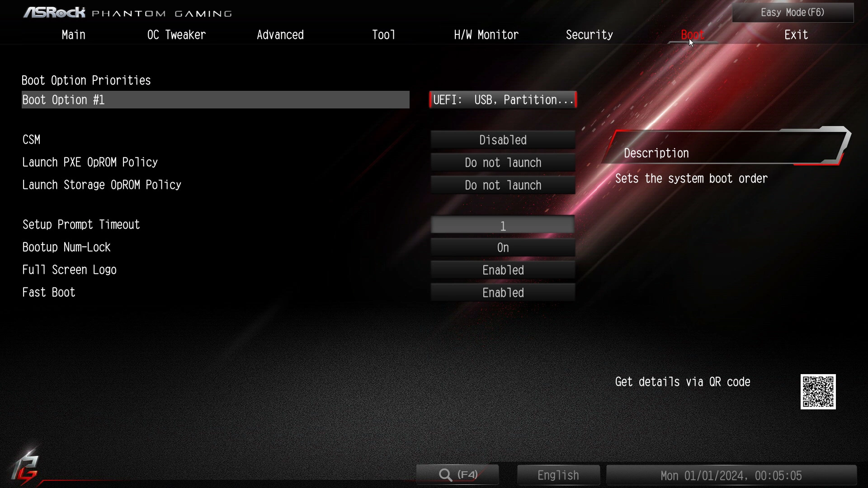Edit Setup Prompt Timeout input field

pos(503,225)
